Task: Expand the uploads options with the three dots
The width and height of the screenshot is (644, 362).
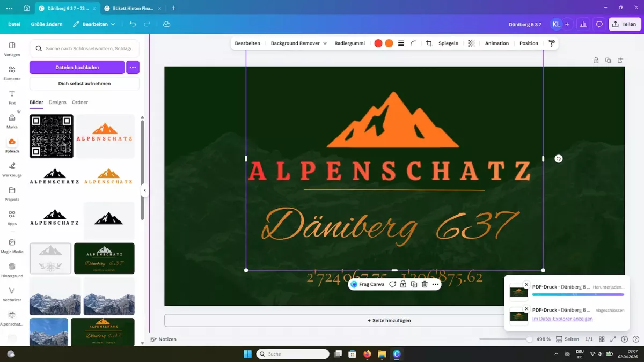Action: (132, 67)
